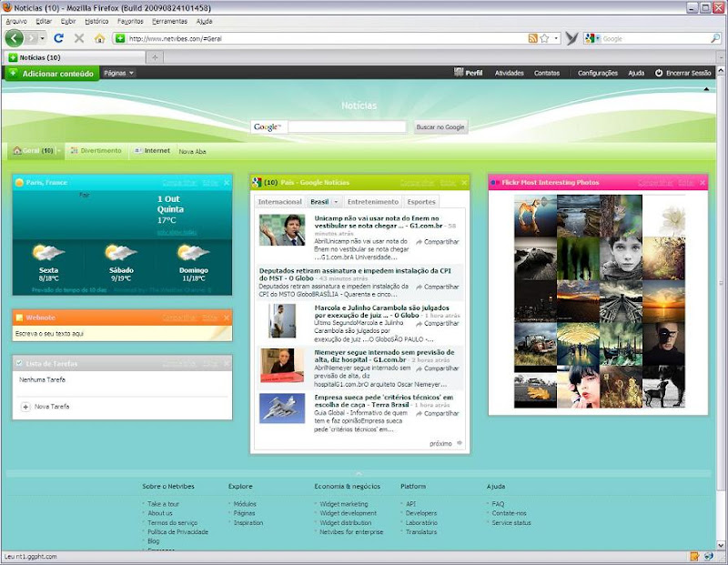Click the Perfil avatar icon
Viewport: 728px width, 565px height.
[459, 73]
